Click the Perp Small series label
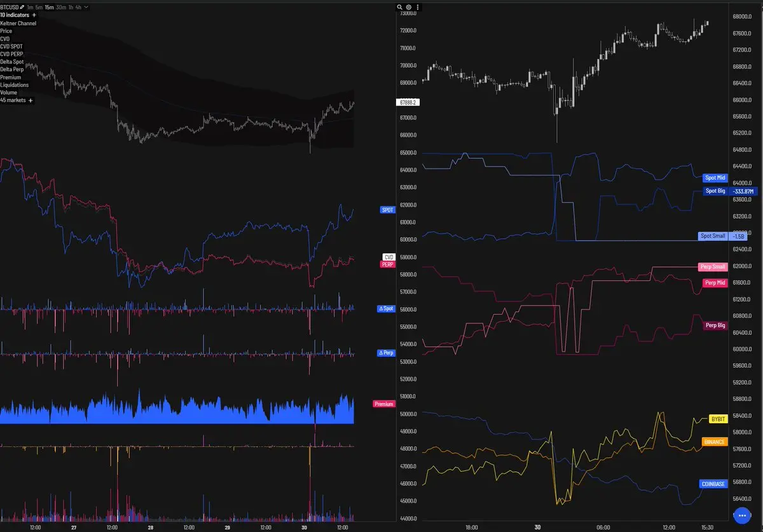The width and height of the screenshot is (763, 532). [713, 267]
